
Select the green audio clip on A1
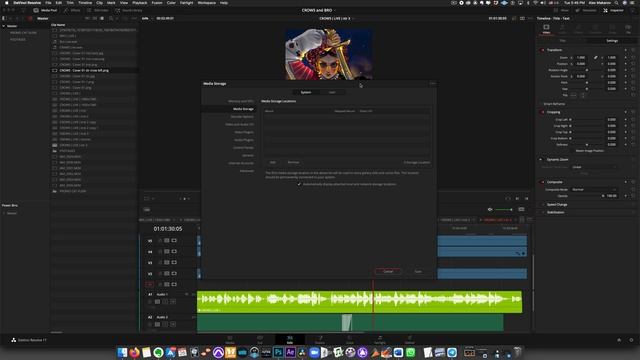(359, 302)
